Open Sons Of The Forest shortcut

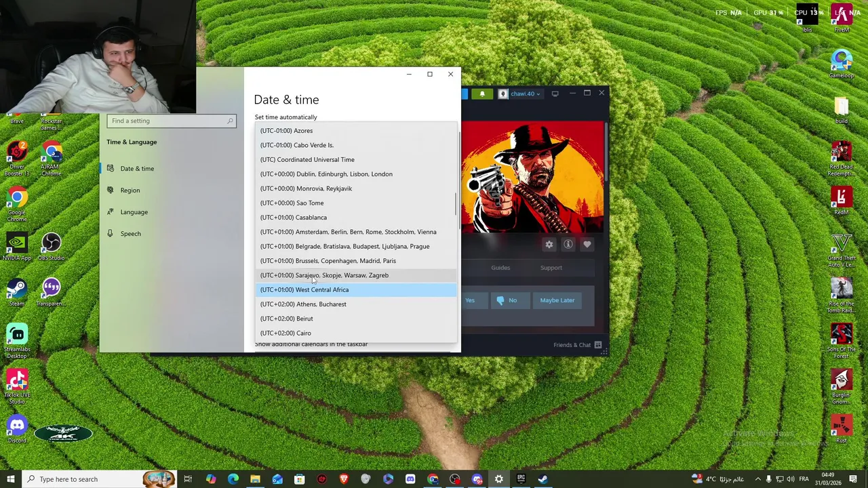pos(842,341)
